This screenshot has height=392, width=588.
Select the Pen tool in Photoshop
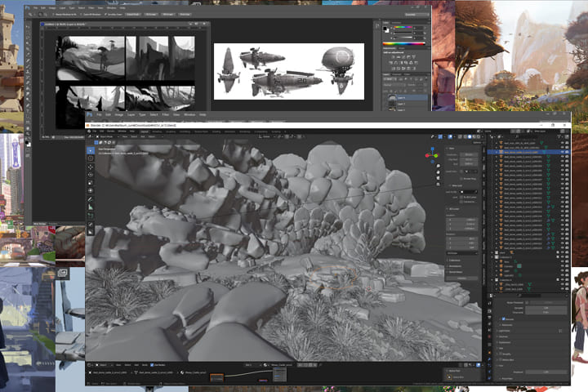click(x=29, y=106)
